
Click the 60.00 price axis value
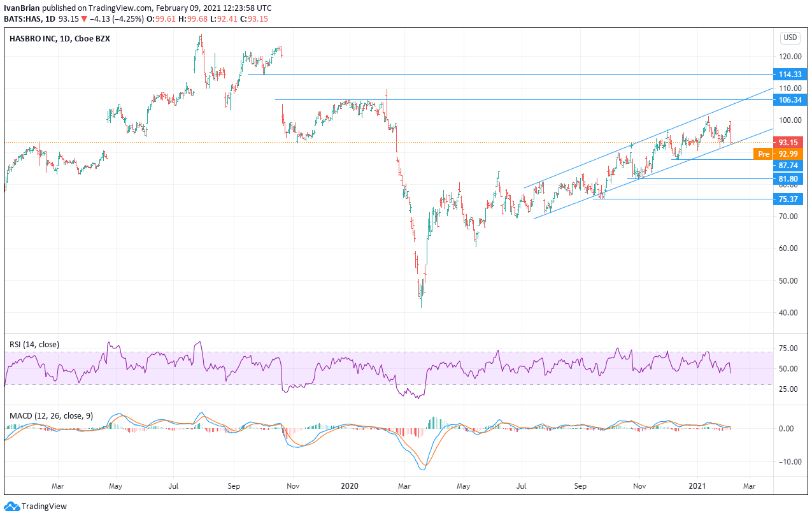tap(790, 248)
